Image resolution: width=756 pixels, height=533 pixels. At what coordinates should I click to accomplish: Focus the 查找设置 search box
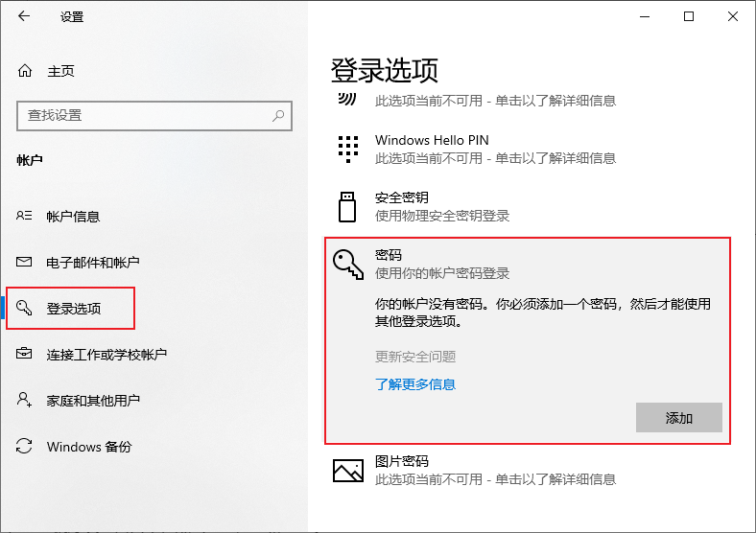tap(154, 116)
